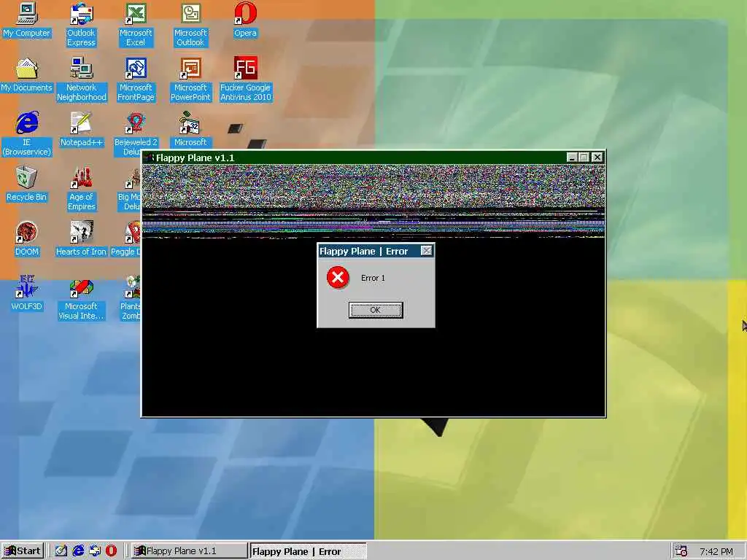The height and width of the screenshot is (560, 747).
Task: Switch to Flappy Plane v1.1 taskbar button
Action: [189, 551]
